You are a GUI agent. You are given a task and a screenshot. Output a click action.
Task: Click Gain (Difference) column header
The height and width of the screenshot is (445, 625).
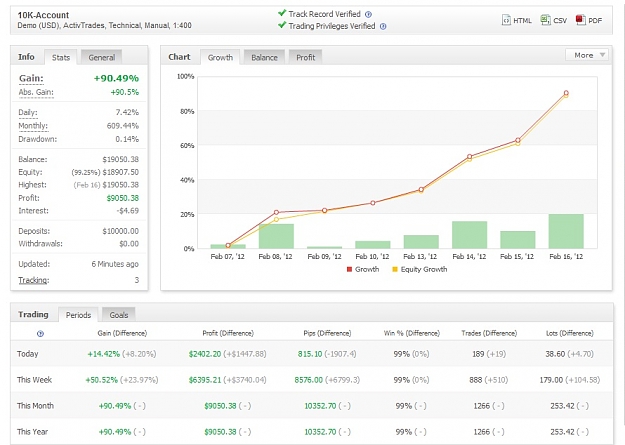[122, 333]
